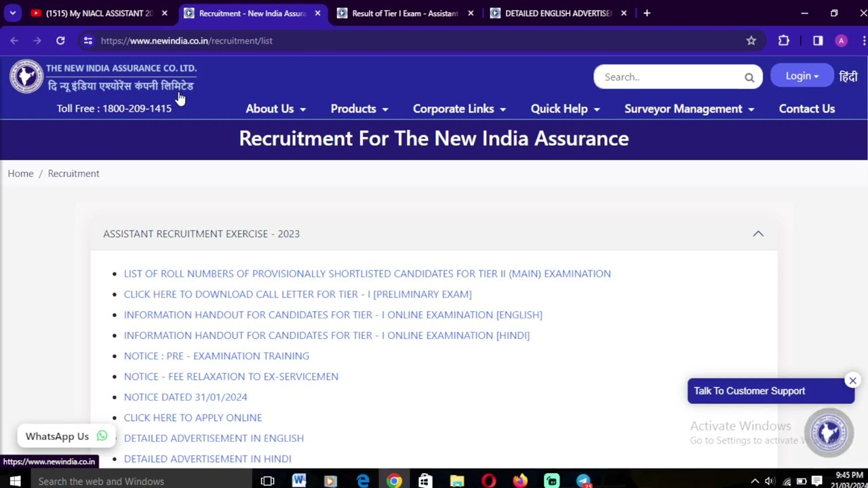Image resolution: width=868 pixels, height=488 pixels.
Task: Open Notice Pre-Examination Training link
Action: click(216, 356)
